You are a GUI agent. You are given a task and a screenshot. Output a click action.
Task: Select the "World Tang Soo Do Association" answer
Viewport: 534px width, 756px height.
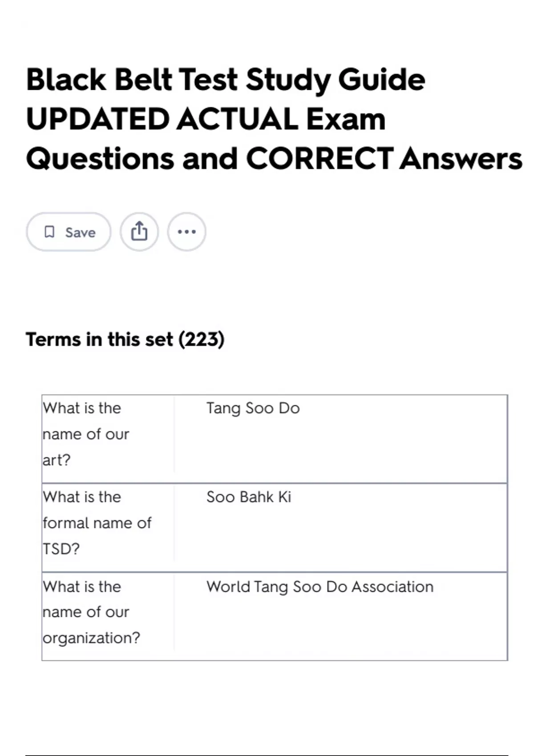tap(320, 587)
